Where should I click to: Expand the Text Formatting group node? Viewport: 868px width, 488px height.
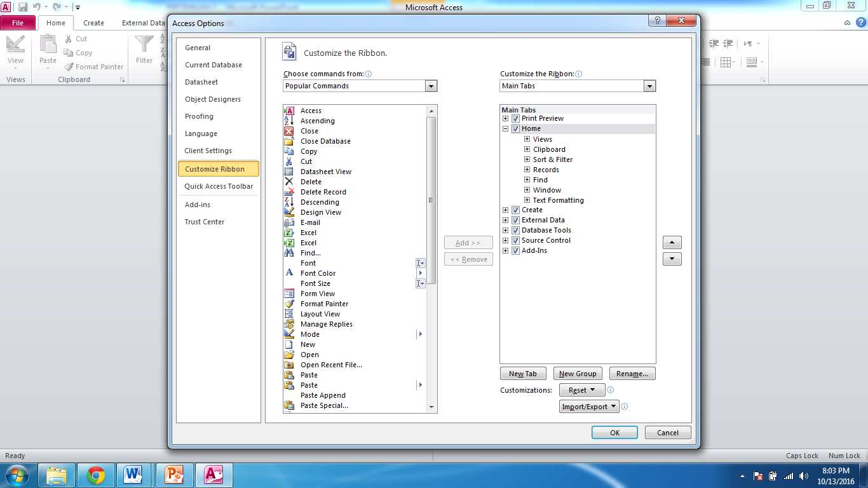(527, 200)
